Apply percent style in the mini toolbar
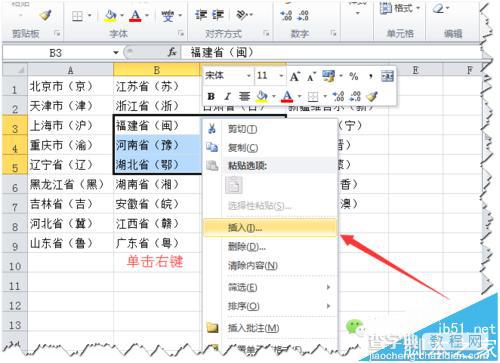 [x=354, y=76]
